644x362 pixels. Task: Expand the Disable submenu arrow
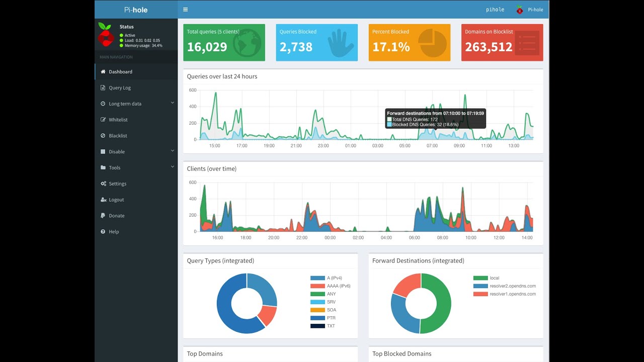click(x=173, y=151)
